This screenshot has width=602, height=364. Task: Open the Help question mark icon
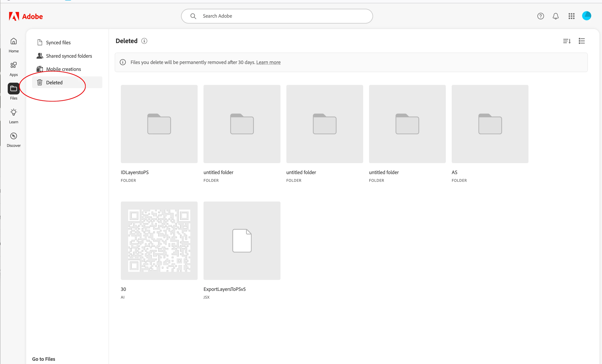pos(540,16)
